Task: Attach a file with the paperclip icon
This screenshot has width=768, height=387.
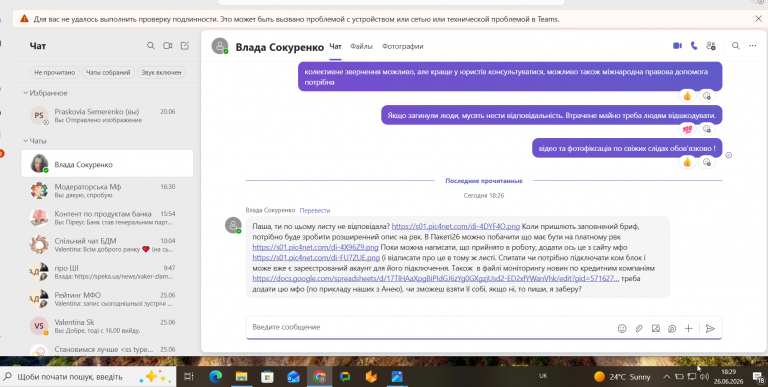Action: click(x=639, y=329)
